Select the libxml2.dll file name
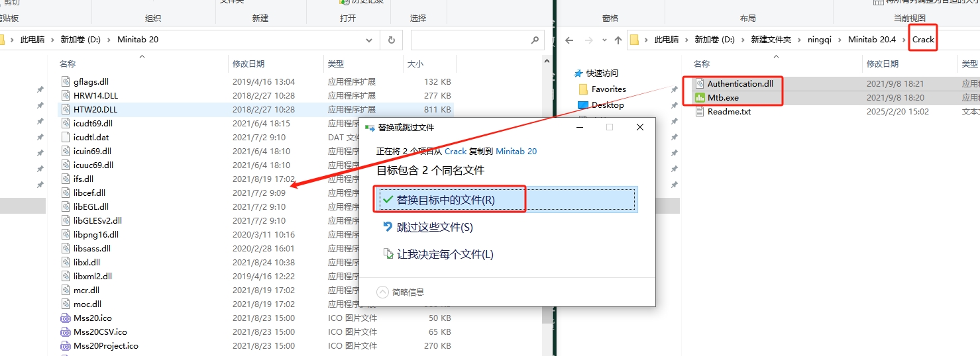980x356 pixels. click(x=93, y=276)
